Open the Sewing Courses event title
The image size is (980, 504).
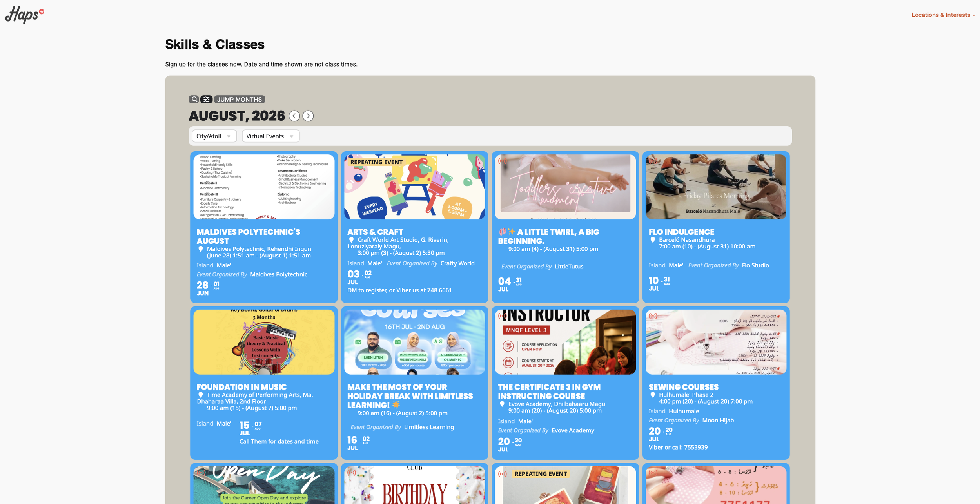point(684,387)
